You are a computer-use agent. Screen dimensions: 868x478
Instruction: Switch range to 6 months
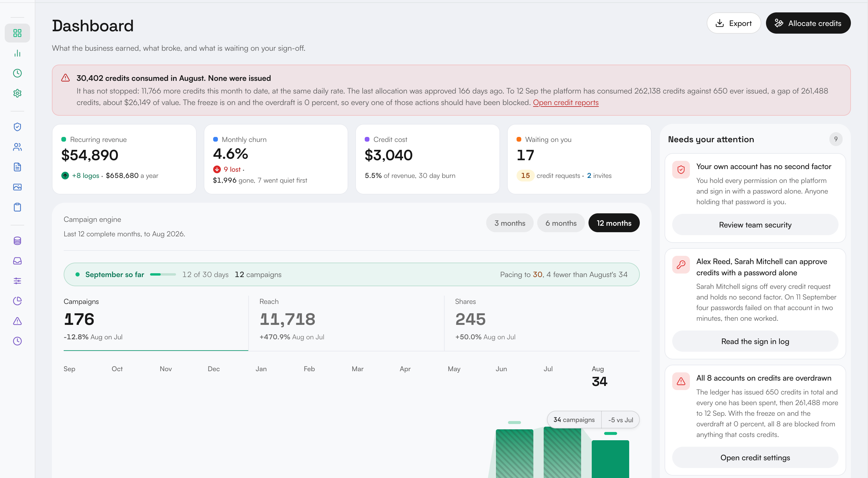pyautogui.click(x=561, y=223)
